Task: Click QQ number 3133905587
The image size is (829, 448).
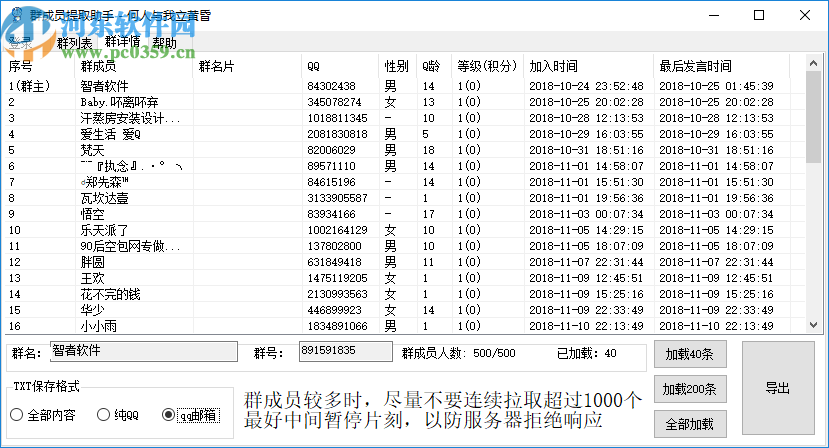Action: click(337, 198)
